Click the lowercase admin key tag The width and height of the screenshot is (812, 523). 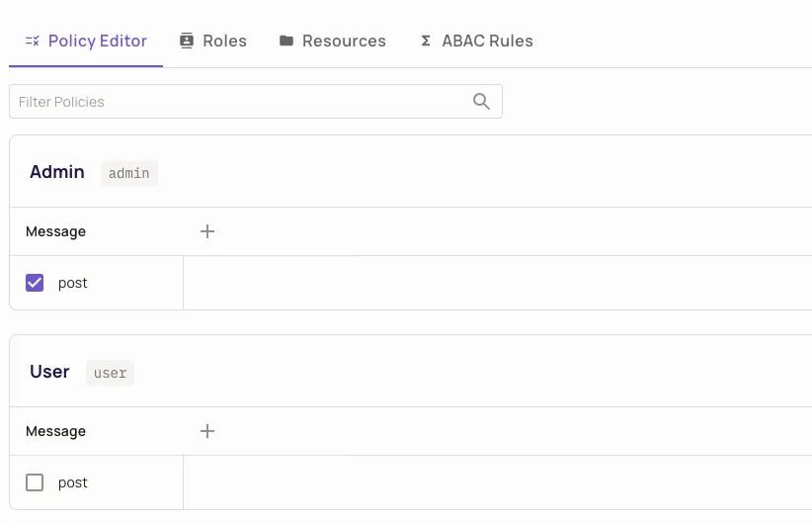click(x=129, y=174)
